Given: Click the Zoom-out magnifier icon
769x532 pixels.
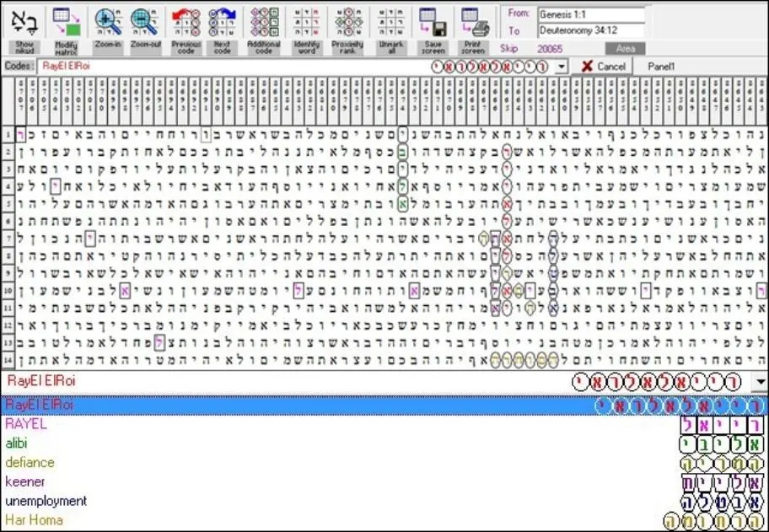Looking at the screenshot, I should (145, 22).
